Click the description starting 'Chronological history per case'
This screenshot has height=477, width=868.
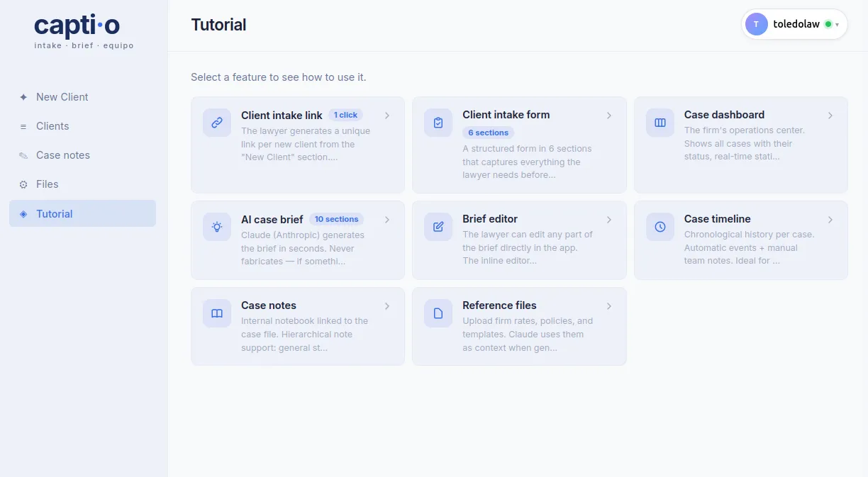coord(750,247)
